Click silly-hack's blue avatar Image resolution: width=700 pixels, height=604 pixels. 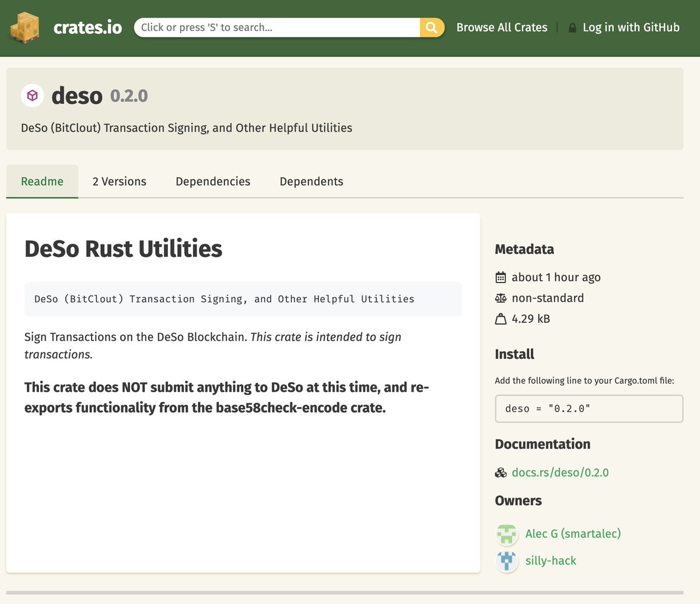507,561
